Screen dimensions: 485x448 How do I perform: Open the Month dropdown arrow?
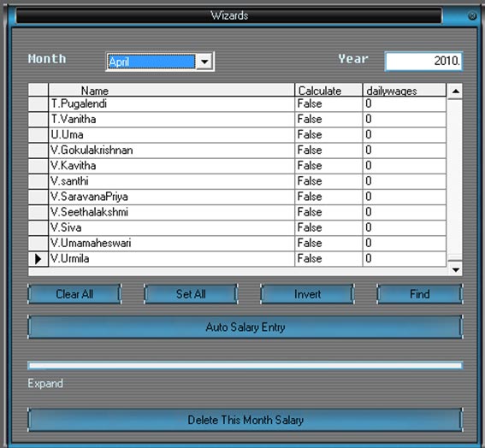click(x=204, y=62)
